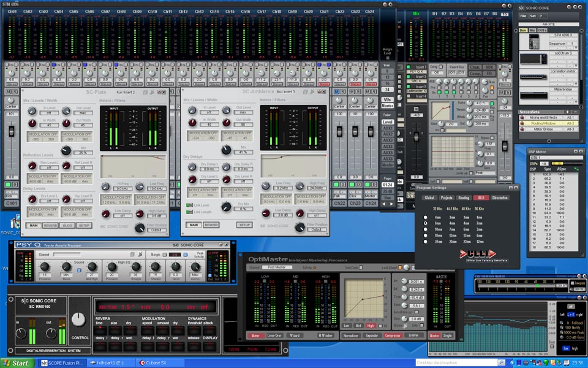Go to previous mixer page with left arrow

tap(383, 204)
